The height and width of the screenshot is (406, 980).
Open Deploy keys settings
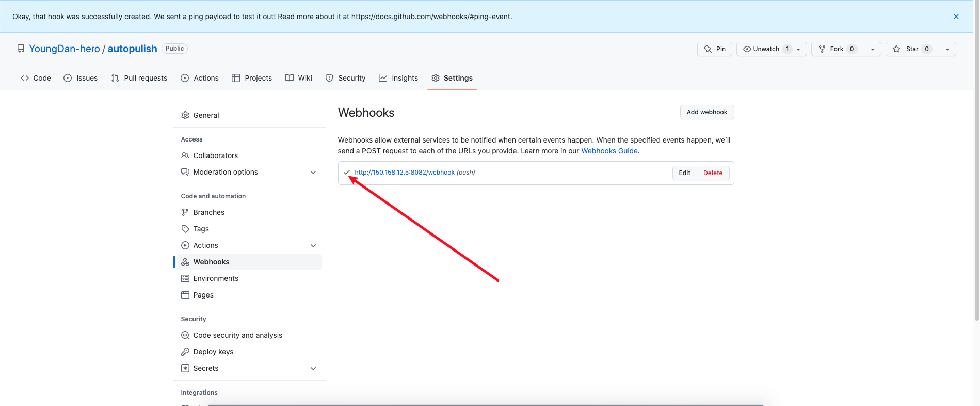pyautogui.click(x=249, y=352)
